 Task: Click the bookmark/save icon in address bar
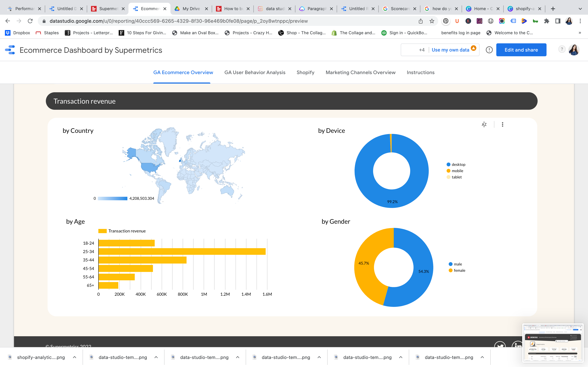pyautogui.click(x=432, y=21)
